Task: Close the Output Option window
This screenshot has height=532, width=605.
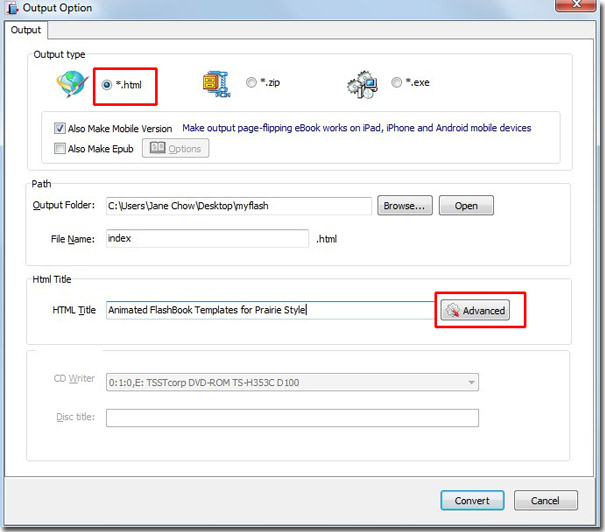Action: [575, 5]
